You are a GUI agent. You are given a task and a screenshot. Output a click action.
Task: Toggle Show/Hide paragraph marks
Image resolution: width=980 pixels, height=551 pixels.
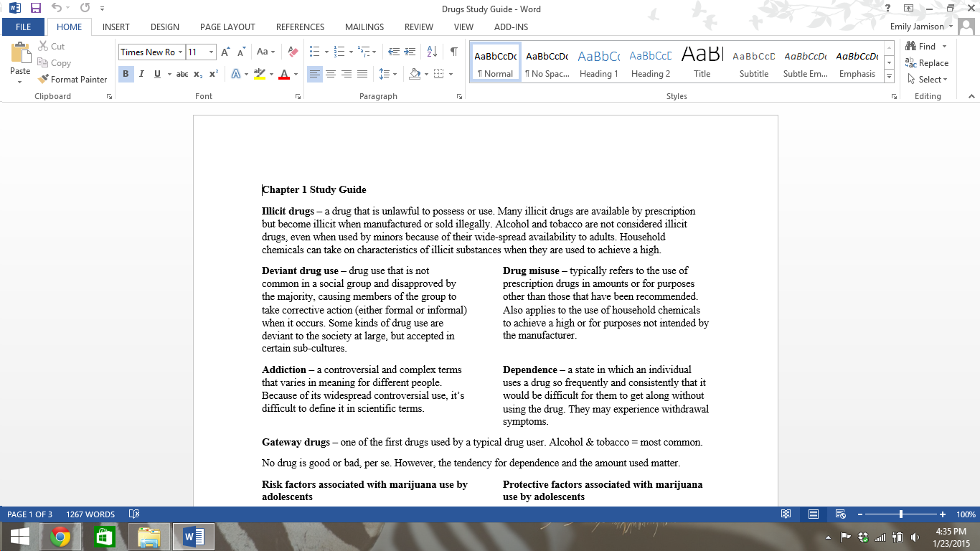coord(454,52)
